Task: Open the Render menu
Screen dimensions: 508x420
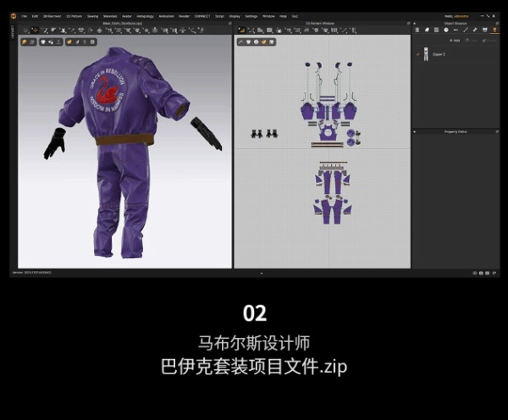Action: [x=185, y=16]
